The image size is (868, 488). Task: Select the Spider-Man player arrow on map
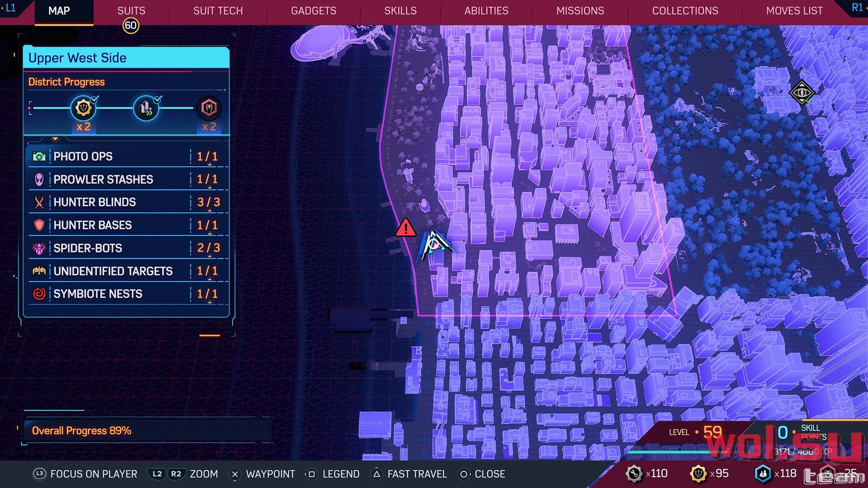coord(434,245)
